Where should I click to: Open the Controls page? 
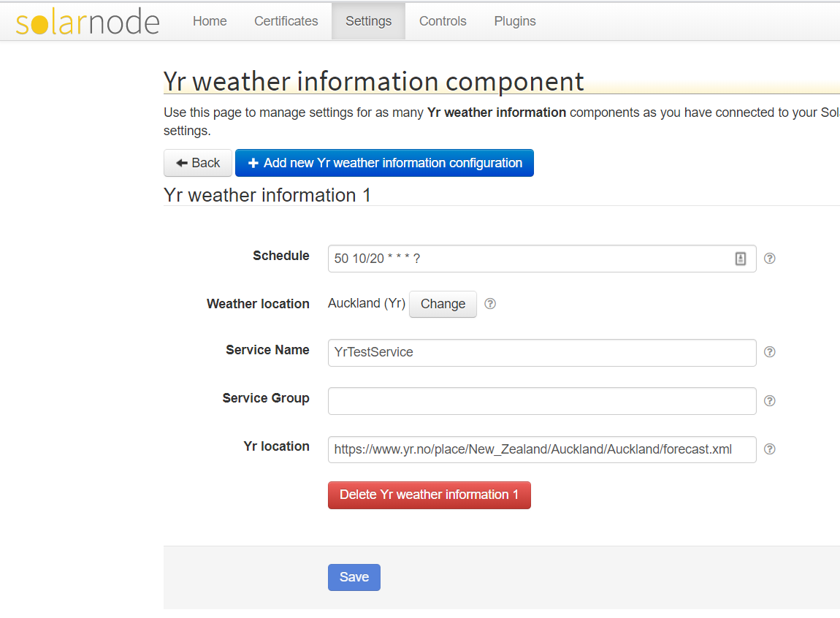[443, 21]
